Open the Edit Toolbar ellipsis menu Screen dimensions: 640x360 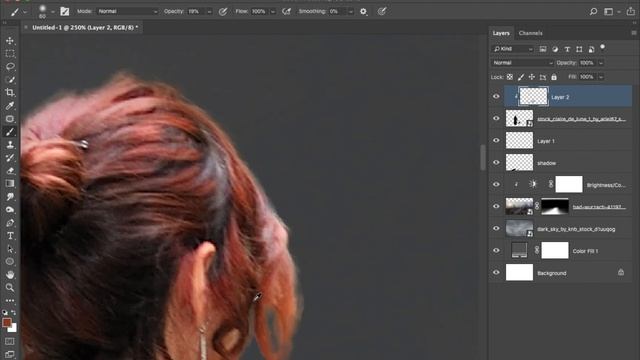10,300
